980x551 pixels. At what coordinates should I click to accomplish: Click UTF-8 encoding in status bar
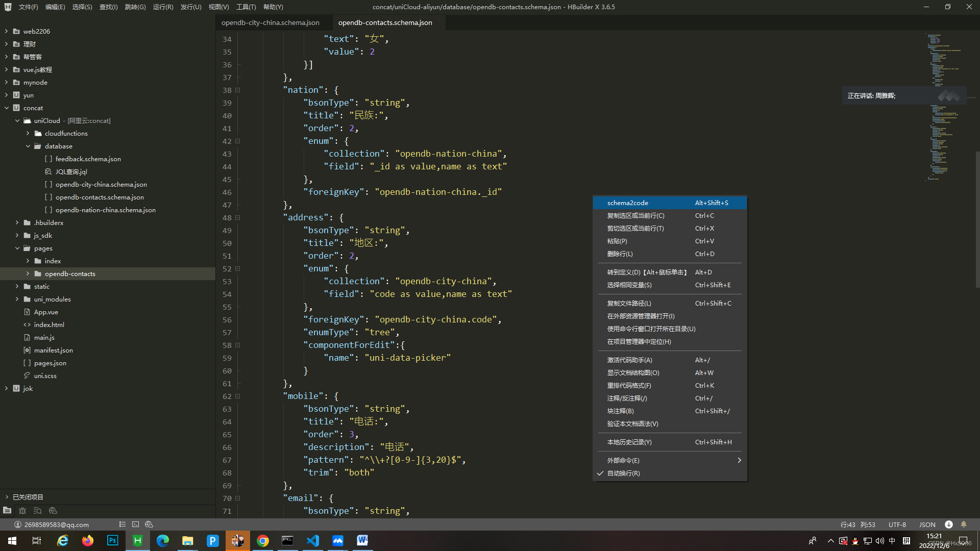(897, 524)
